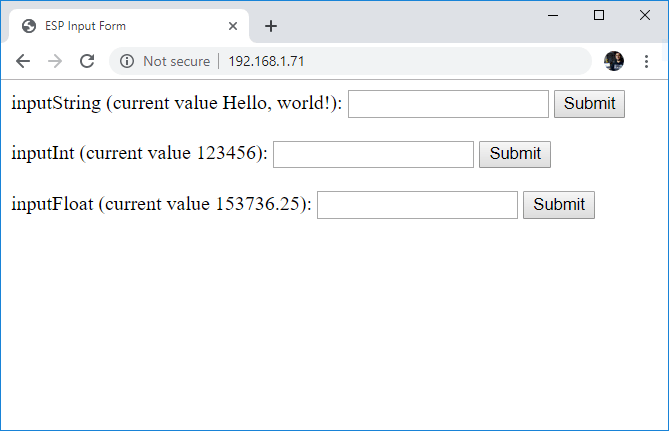Click the inputFloat current value label text
This screenshot has width=669, height=431.
tap(161, 205)
